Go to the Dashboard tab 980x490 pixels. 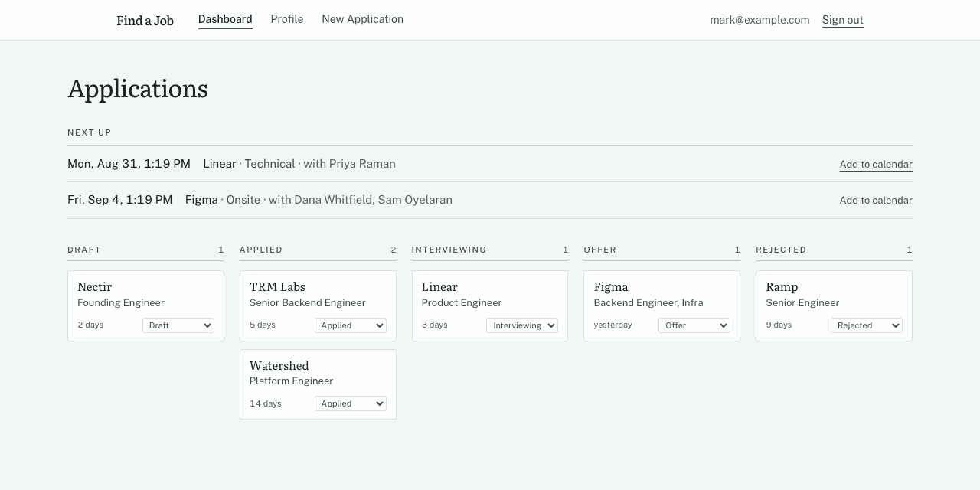point(225,19)
